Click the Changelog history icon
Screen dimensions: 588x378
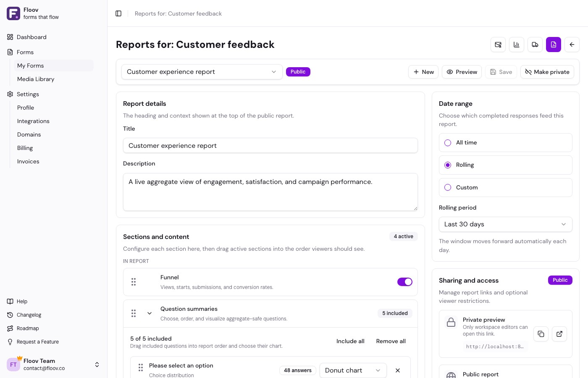pyautogui.click(x=10, y=315)
